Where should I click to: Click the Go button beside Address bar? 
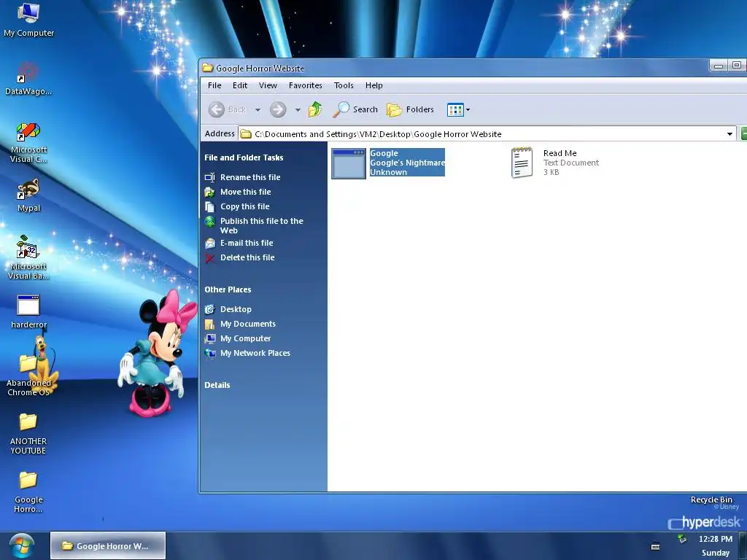coord(743,134)
